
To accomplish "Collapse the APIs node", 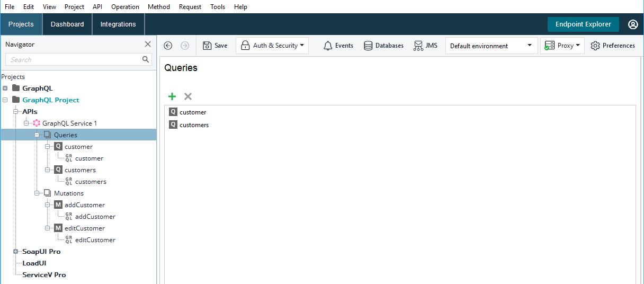I will (16, 112).
